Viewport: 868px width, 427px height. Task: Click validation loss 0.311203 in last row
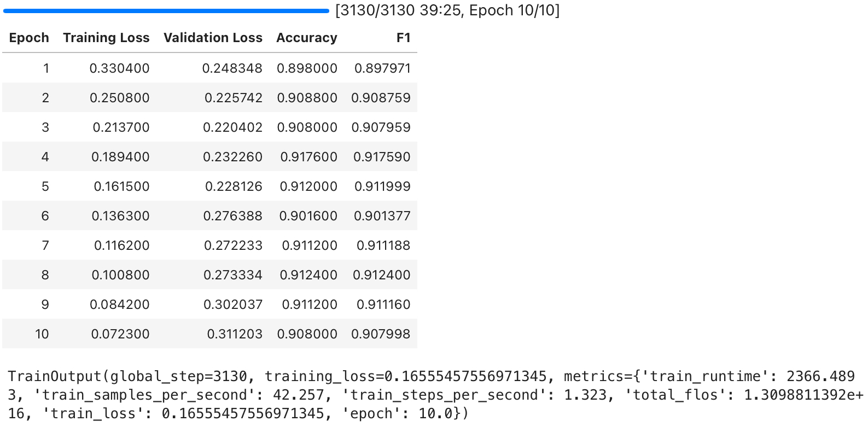click(234, 334)
